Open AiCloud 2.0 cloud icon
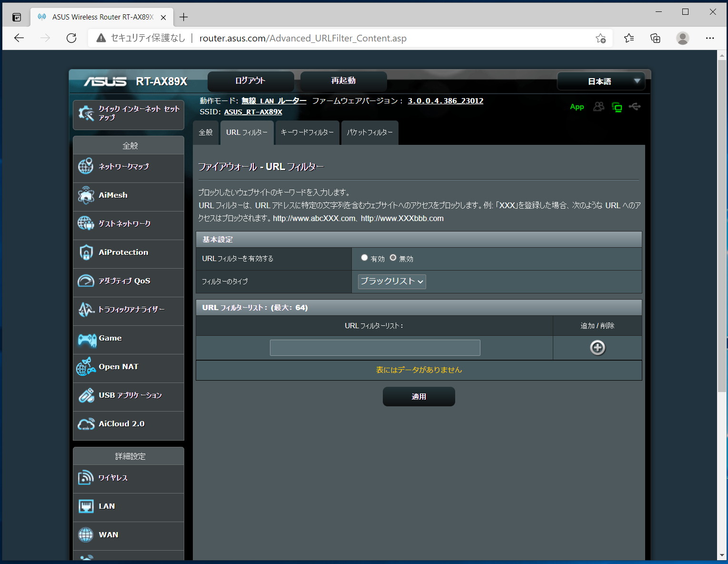 86,424
